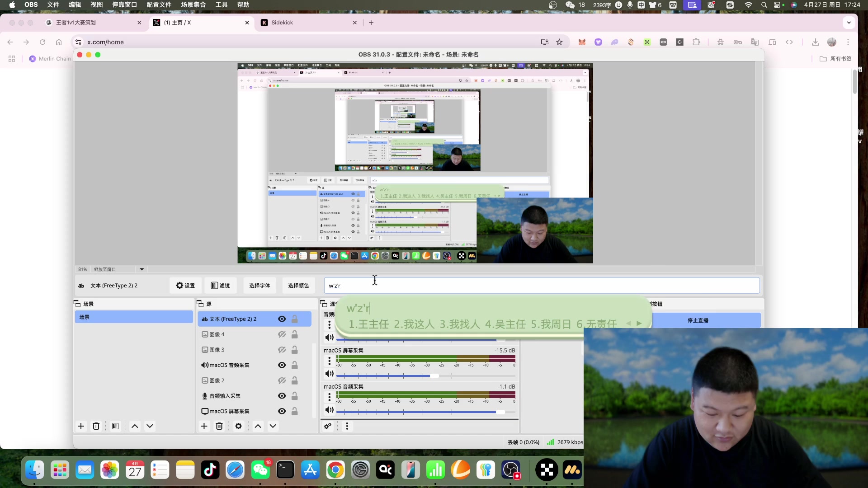Open scene filters icon in scenes panel
The width and height of the screenshot is (868, 488).
click(x=115, y=426)
